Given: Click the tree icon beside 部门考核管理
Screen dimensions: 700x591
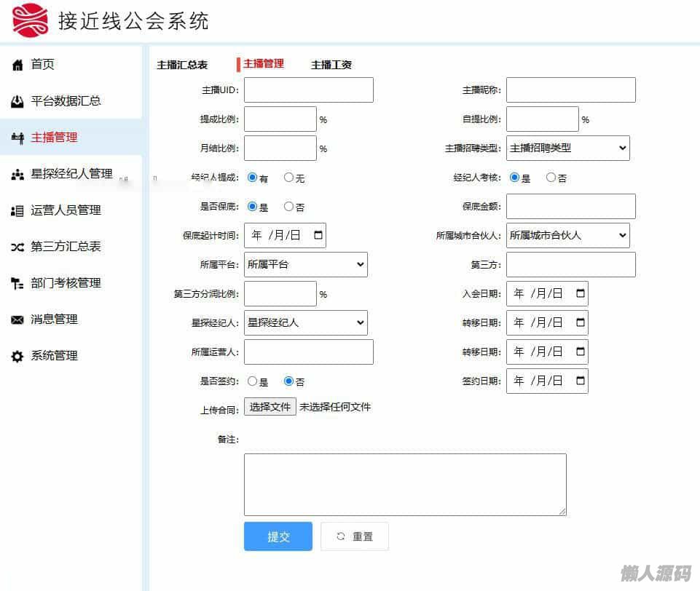Looking at the screenshot, I should click(x=17, y=284).
